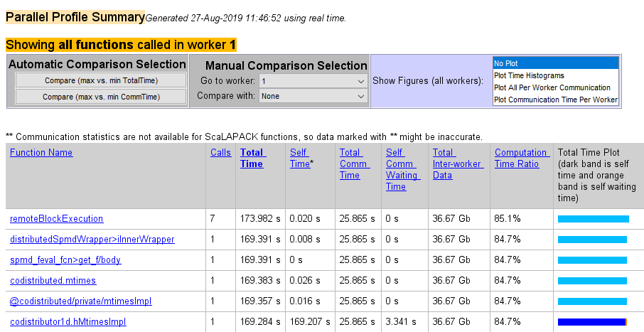Open the Compare with dropdown
The height and width of the screenshot is (332, 644).
(313, 95)
